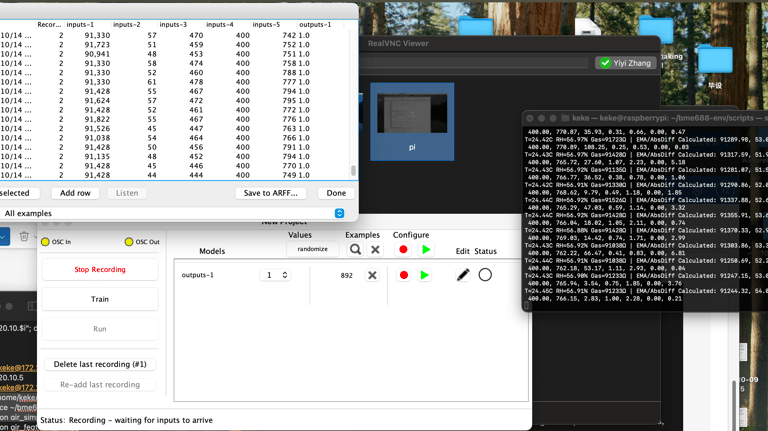
Task: Delete all examples using header X icon
Action: point(375,249)
